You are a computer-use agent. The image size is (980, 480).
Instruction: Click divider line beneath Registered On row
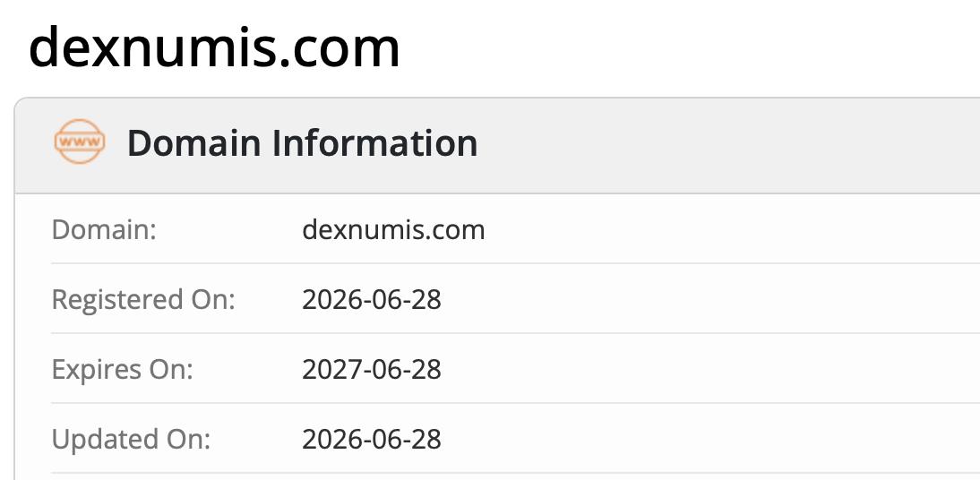[516, 333]
